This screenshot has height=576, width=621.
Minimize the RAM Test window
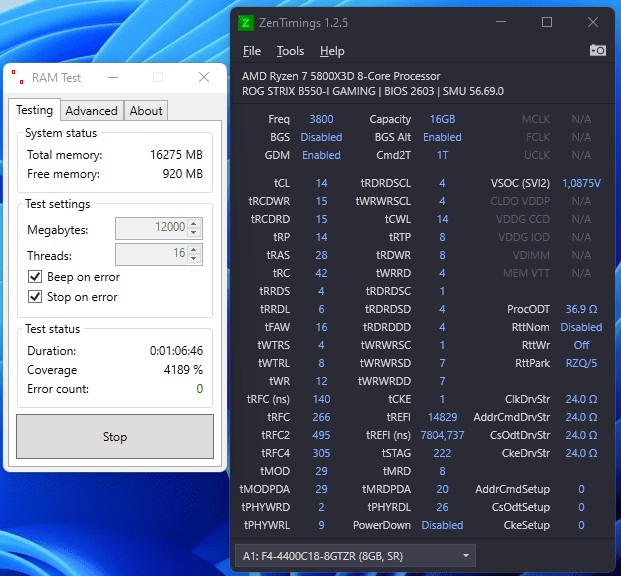[113, 77]
